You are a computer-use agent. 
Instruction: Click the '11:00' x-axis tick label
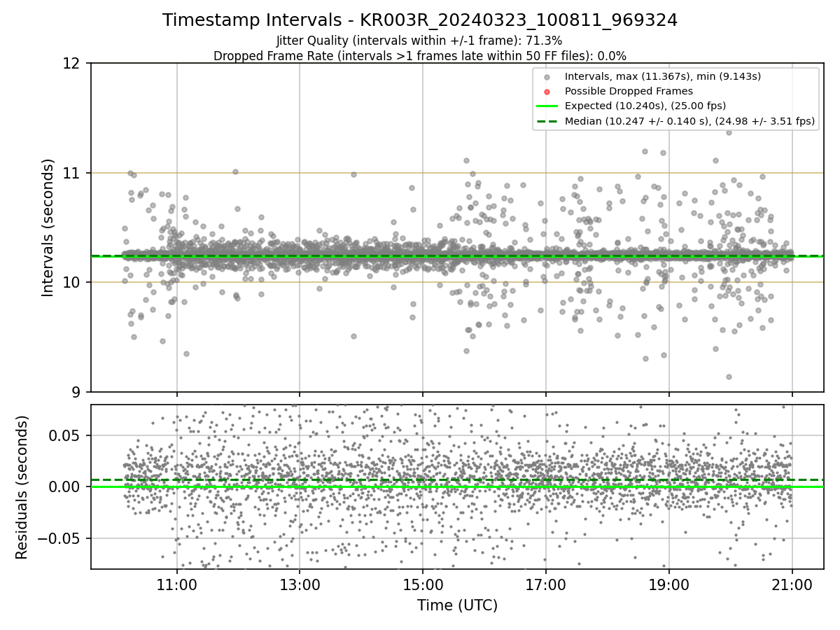click(x=176, y=584)
